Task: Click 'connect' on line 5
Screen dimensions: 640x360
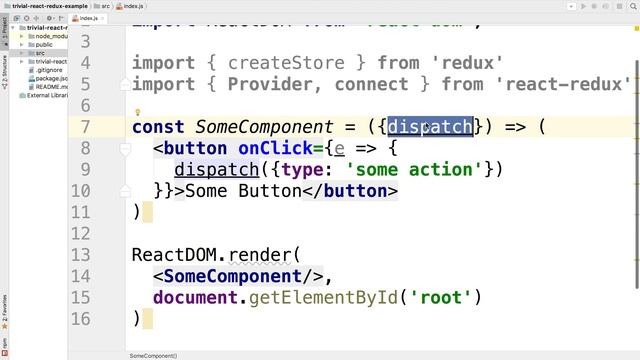Action: tap(371, 84)
